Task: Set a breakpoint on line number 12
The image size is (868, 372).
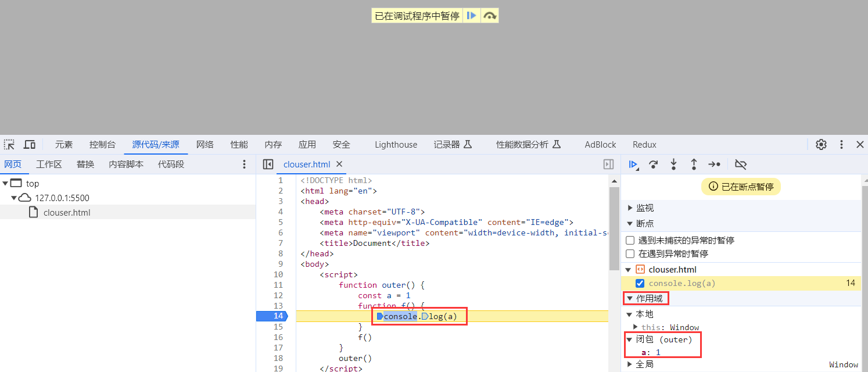Action: click(x=278, y=295)
